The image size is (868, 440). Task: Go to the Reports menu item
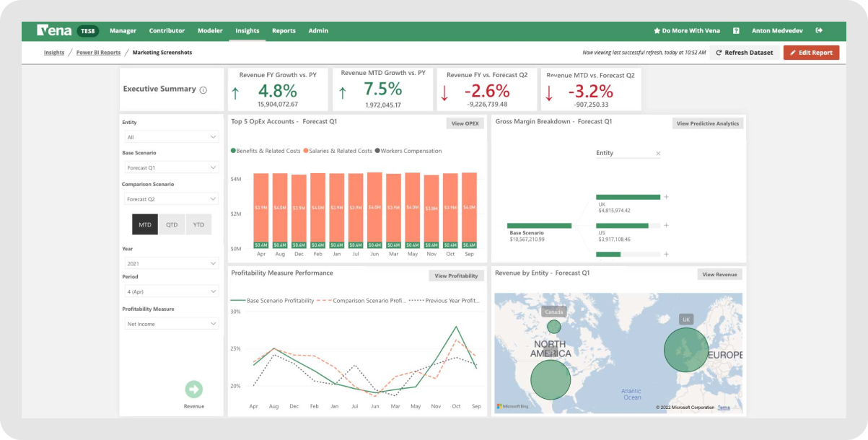tap(284, 30)
